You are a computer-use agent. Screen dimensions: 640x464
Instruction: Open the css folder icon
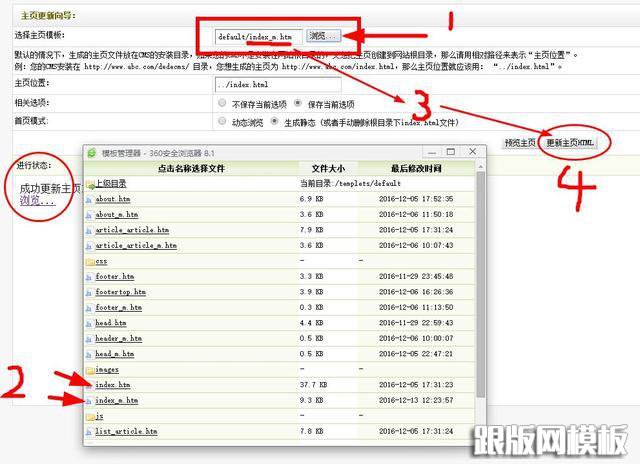(x=89, y=261)
